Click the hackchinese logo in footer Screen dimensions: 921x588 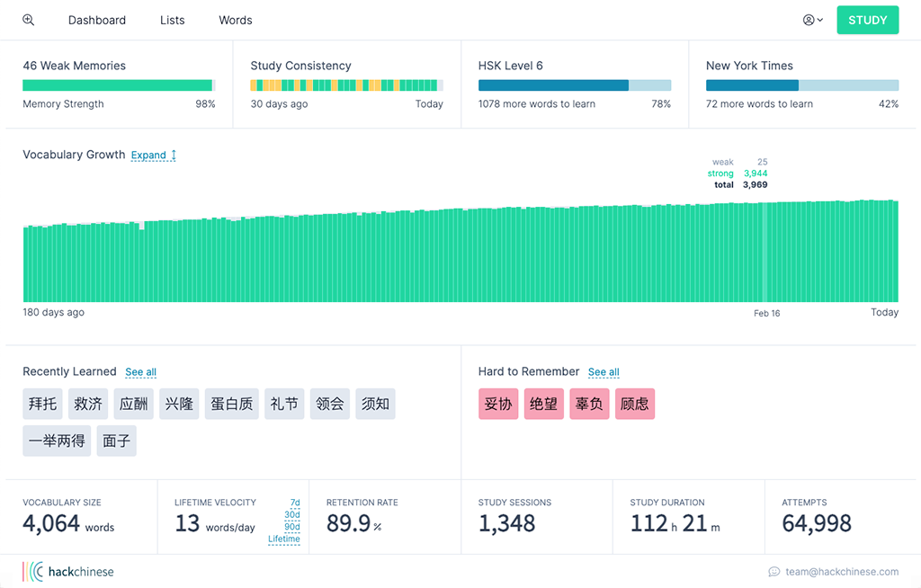[x=68, y=572]
